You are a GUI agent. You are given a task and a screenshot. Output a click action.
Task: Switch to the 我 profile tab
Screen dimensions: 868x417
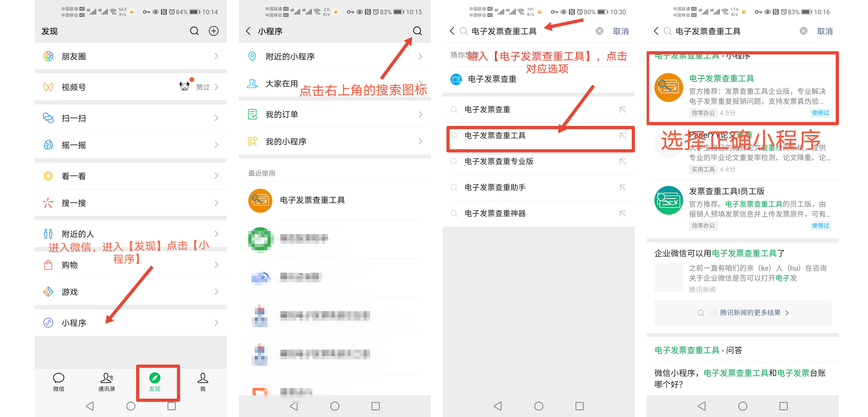(202, 382)
